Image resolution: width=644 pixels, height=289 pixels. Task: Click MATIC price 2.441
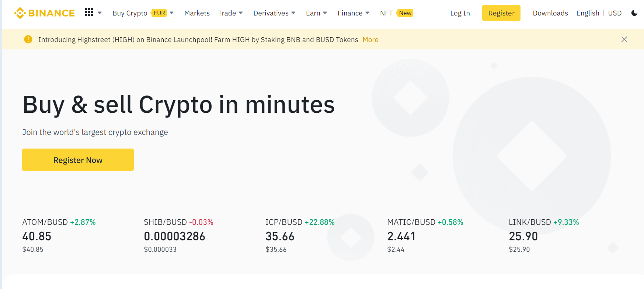(401, 236)
